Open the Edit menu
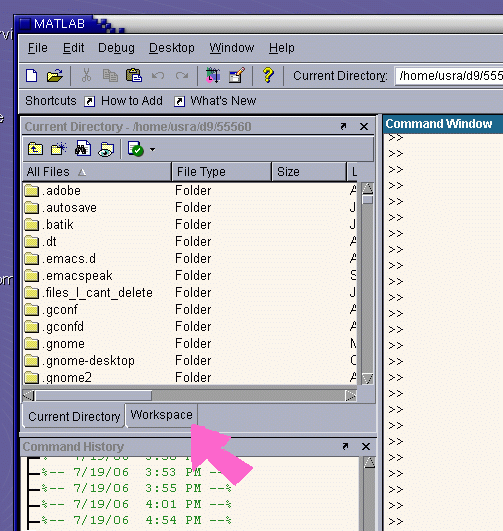Screen dimensions: 503x531 tap(74, 48)
